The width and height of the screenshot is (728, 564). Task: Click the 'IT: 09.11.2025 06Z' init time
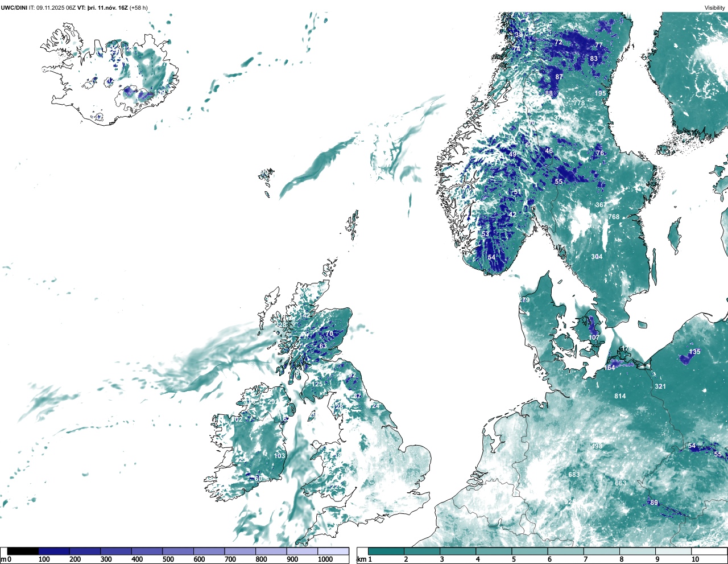point(52,7)
